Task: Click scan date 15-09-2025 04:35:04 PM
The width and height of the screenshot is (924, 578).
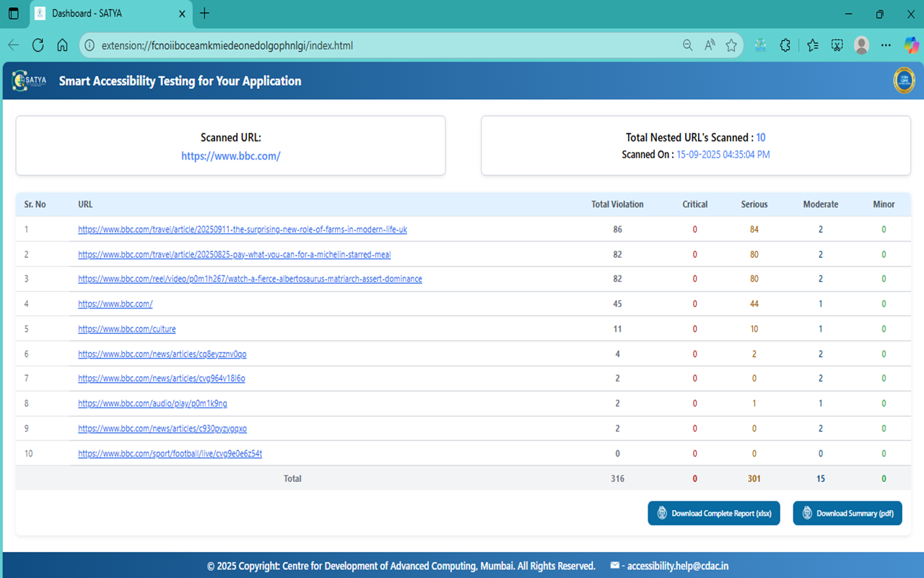Action: 723,155
